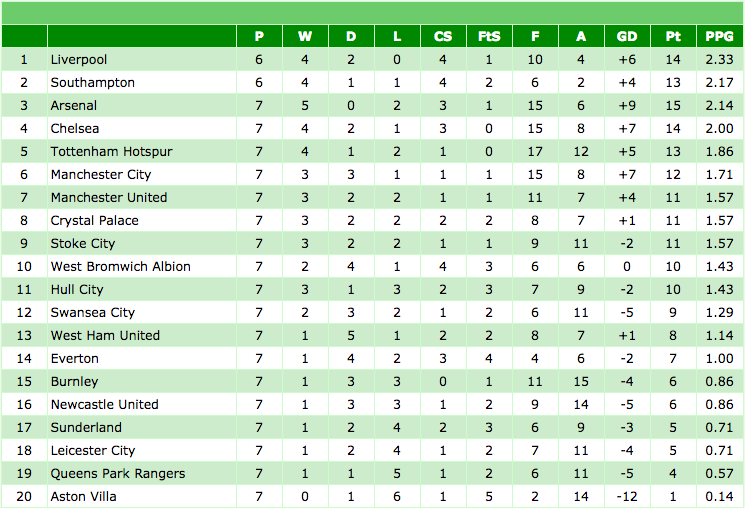Open the Southampton team link
This screenshot has width=745, height=508.
tap(92, 83)
